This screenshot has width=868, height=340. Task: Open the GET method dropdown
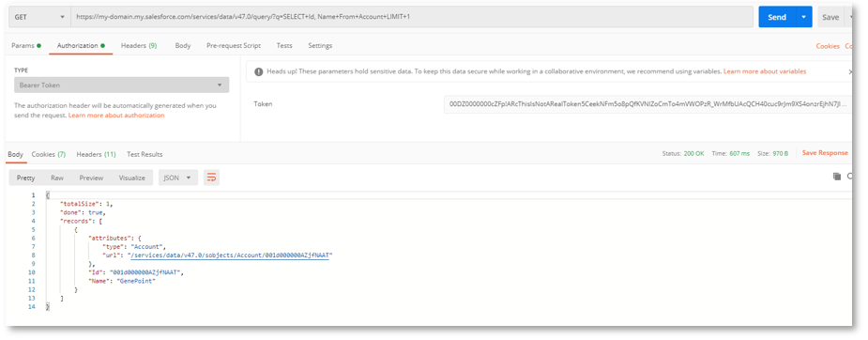click(x=39, y=17)
